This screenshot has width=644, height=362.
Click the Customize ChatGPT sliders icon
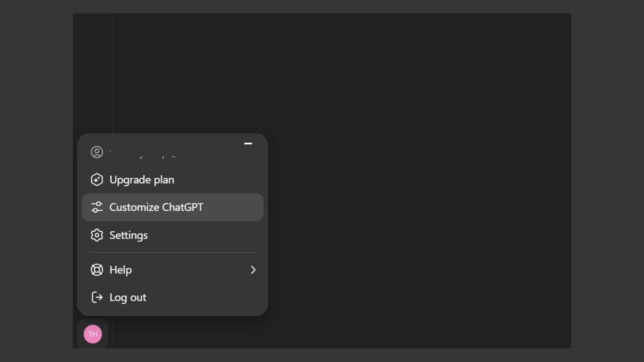click(97, 207)
